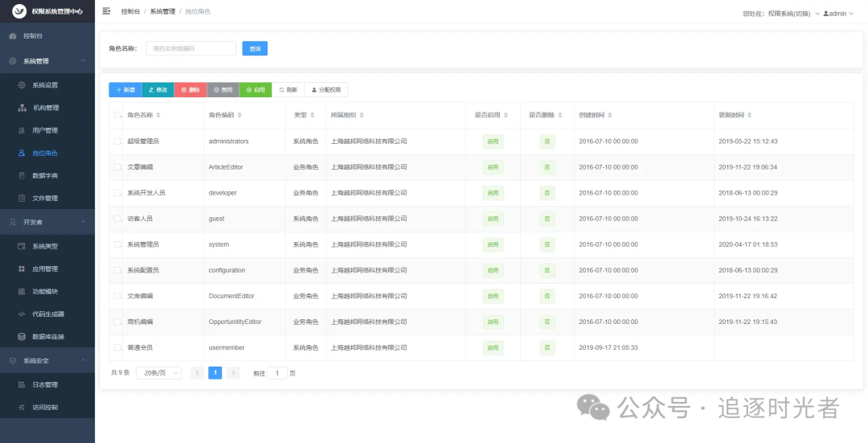Click the 分配权限 assign permissions button

(x=326, y=90)
